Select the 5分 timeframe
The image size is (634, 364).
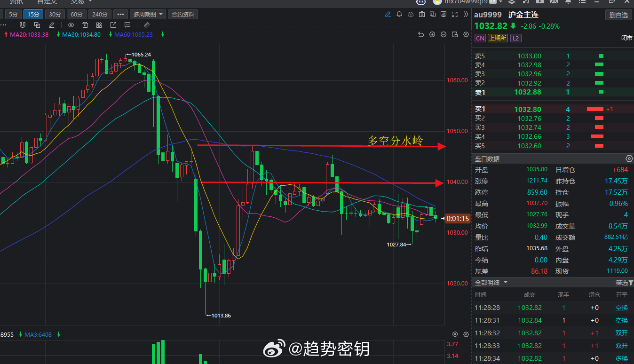pos(14,15)
